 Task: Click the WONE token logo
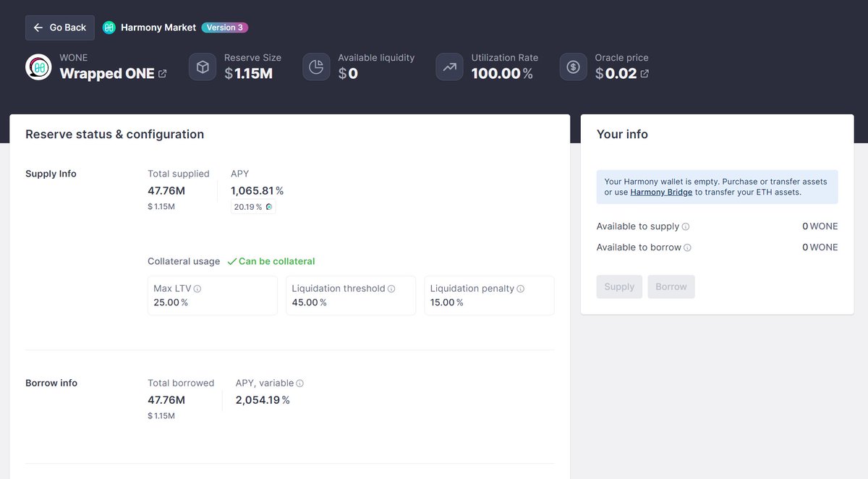38,67
